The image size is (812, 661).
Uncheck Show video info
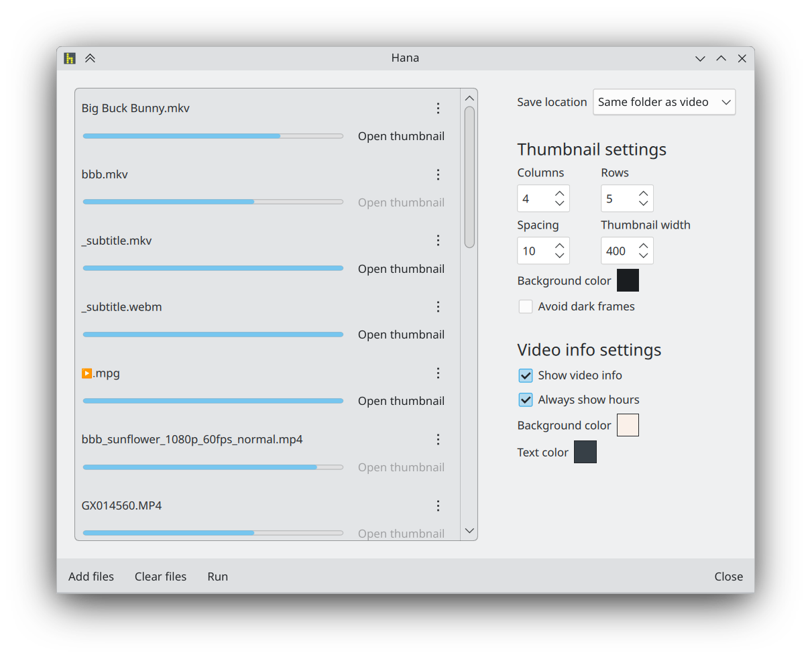[526, 375]
